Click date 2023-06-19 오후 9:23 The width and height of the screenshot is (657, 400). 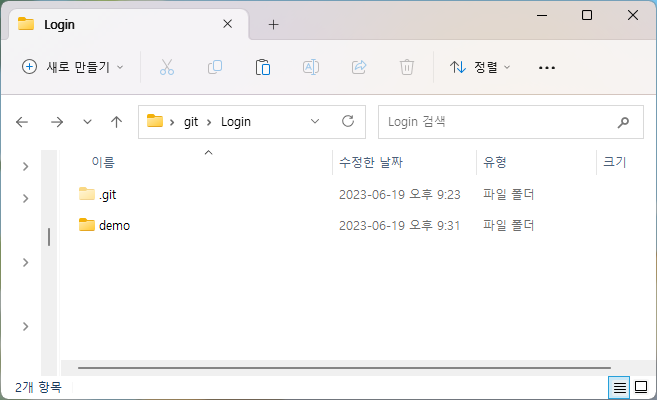point(400,195)
